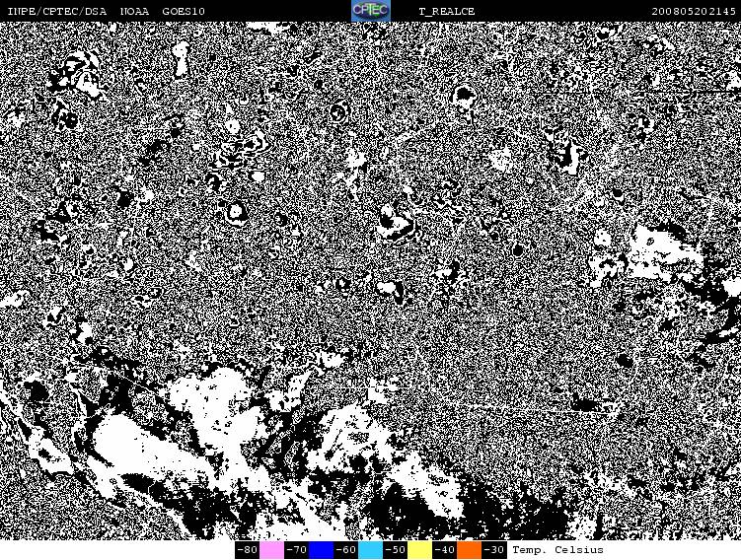Click the 200805202145 timestamp

coord(694,11)
